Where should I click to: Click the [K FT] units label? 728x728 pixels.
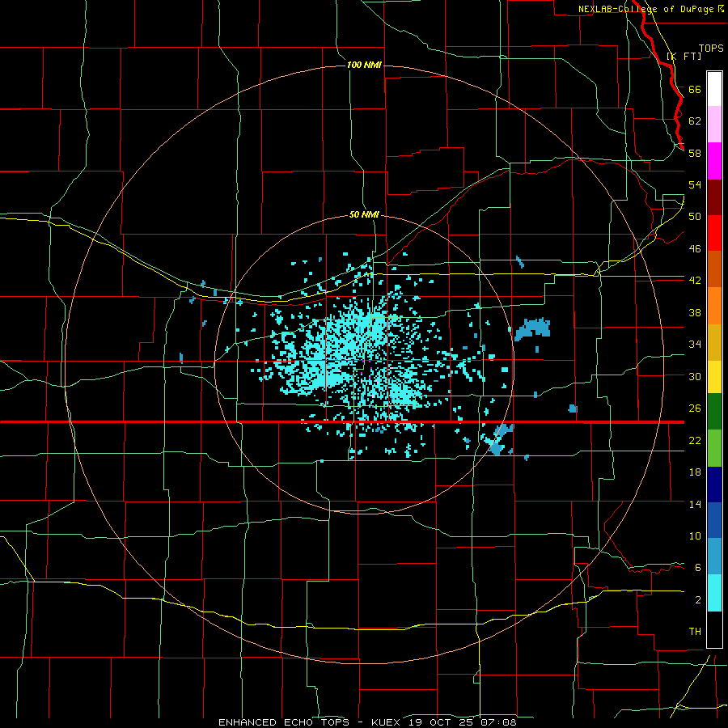(x=684, y=56)
